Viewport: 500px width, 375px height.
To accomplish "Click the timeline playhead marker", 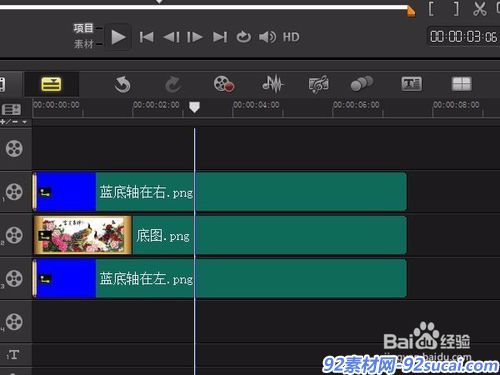I will (x=194, y=107).
